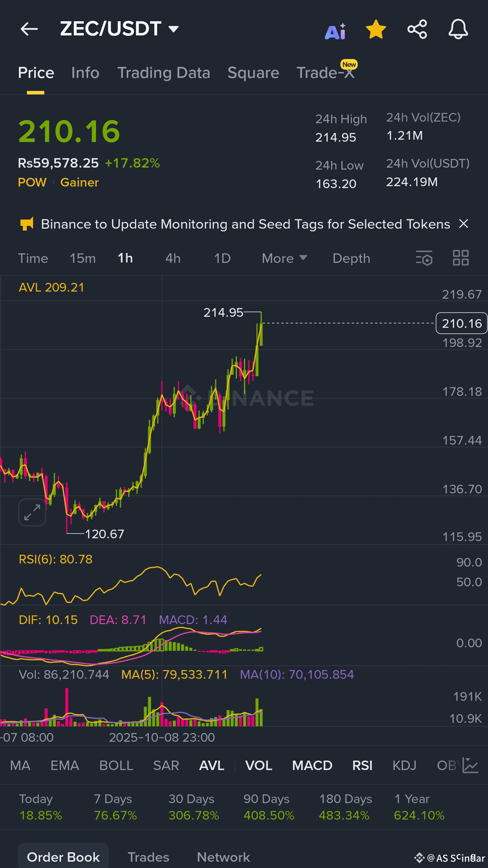Tap the MA(10): 70,105.854 label
This screenshot has width=488, height=868.
tap(297, 674)
